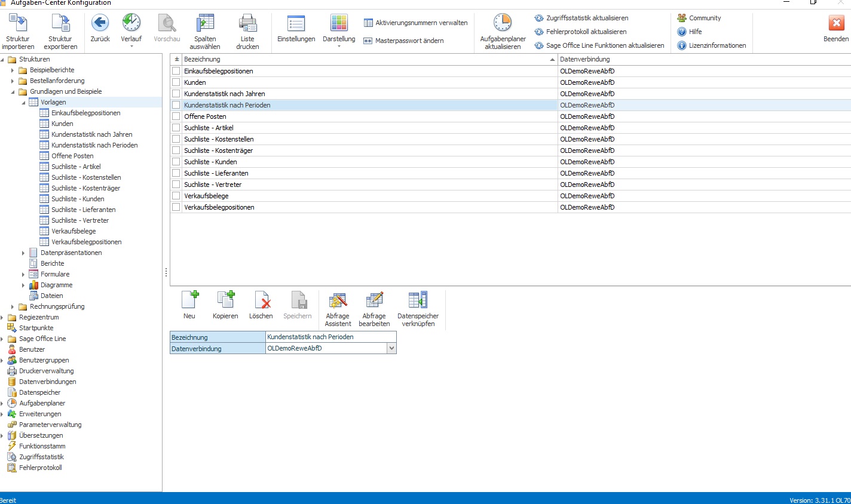Click Struktur importieren icon
851x504 pixels.
[x=18, y=23]
